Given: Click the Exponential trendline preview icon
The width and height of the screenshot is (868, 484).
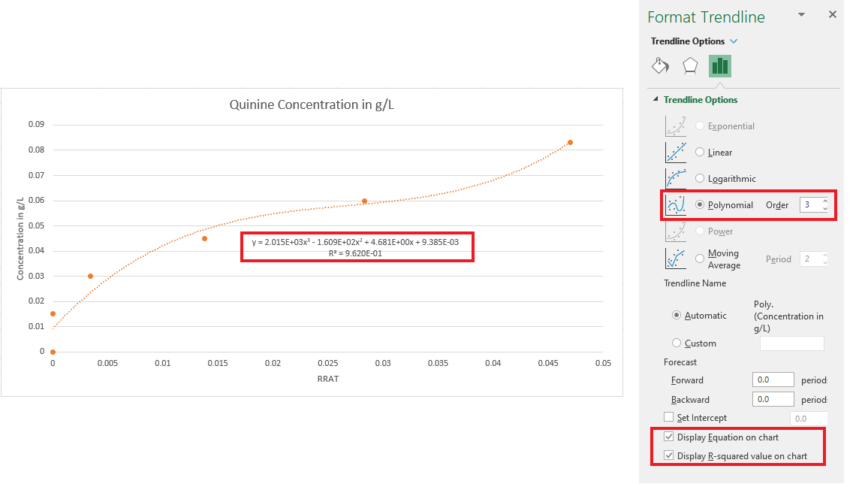Looking at the screenshot, I should 675,126.
